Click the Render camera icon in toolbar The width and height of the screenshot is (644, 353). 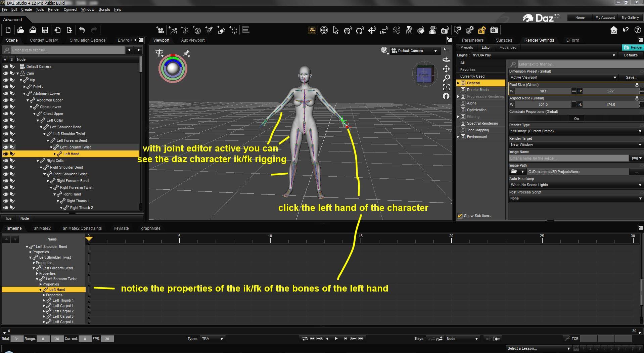(494, 30)
